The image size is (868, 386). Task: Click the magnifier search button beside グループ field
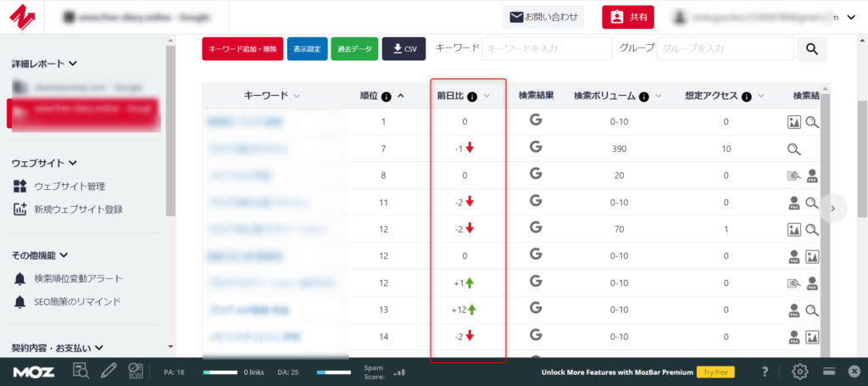(x=811, y=48)
